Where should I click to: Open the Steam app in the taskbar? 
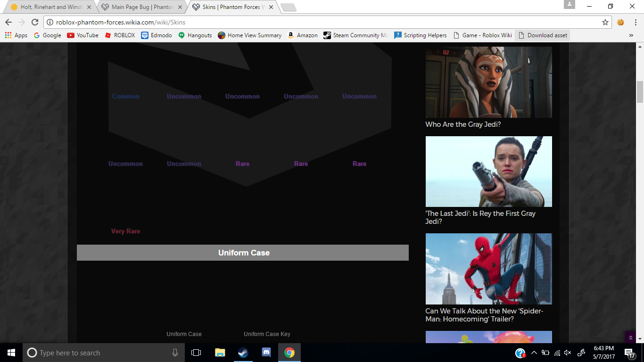243,353
